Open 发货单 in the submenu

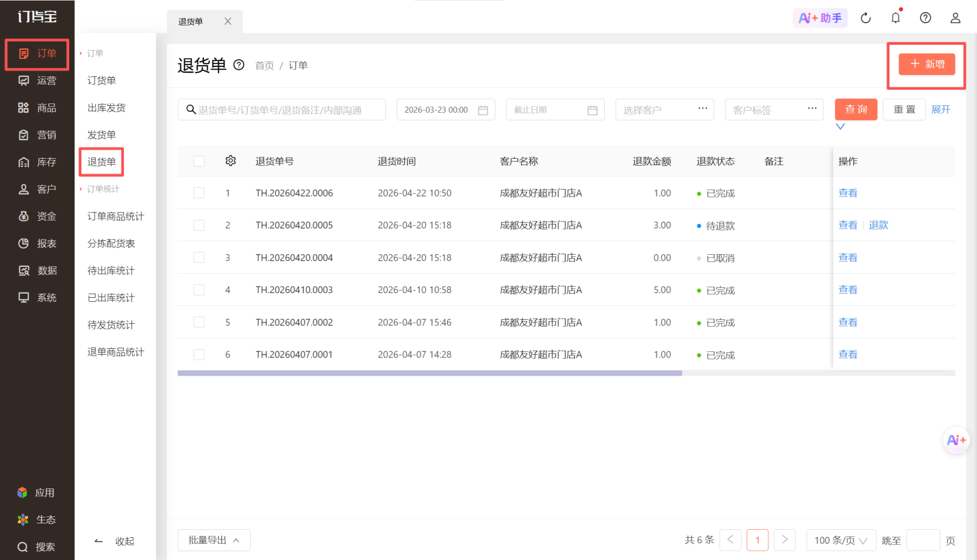(x=102, y=135)
